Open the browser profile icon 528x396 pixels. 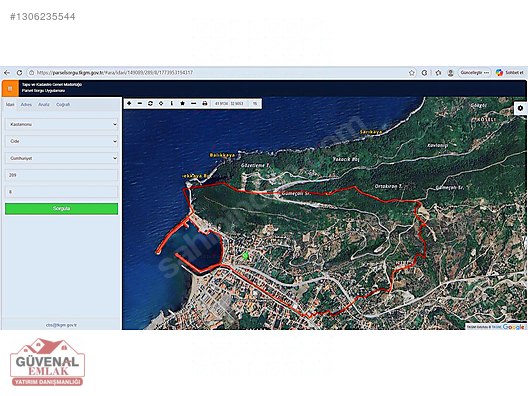coord(451,73)
